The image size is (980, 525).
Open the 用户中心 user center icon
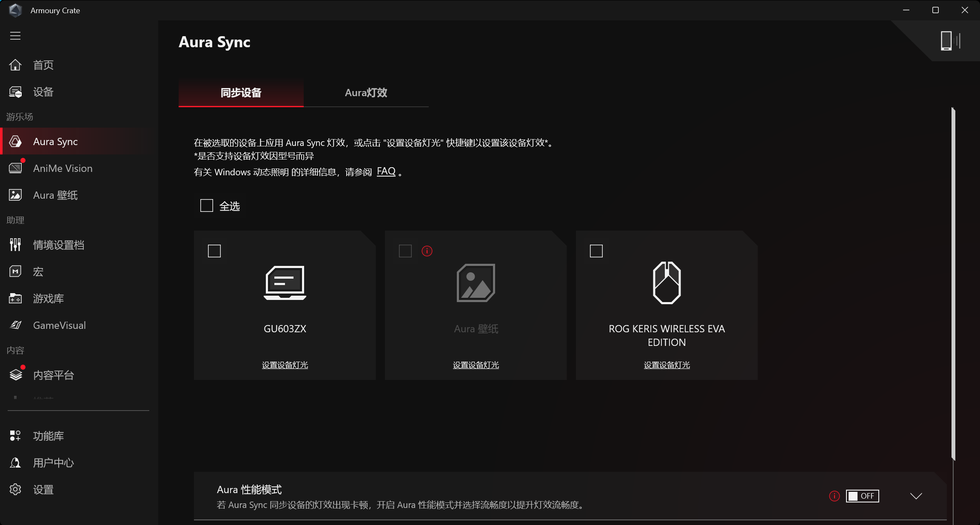pos(15,462)
